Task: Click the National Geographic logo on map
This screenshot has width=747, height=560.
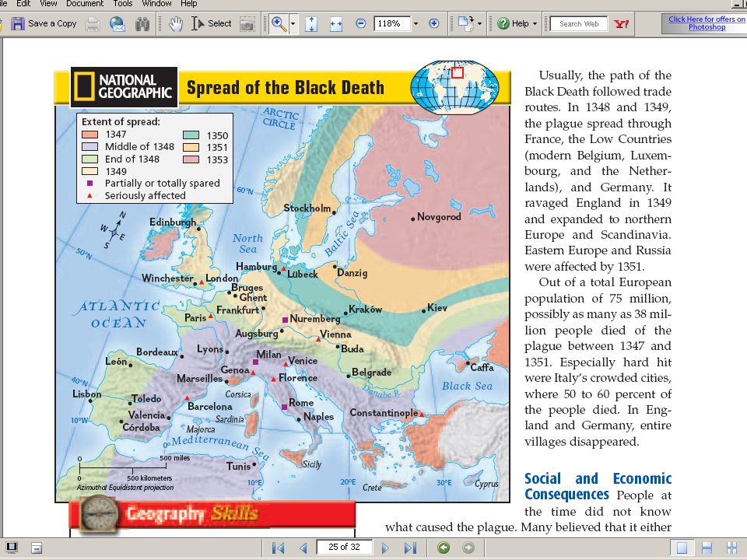Action: point(124,87)
